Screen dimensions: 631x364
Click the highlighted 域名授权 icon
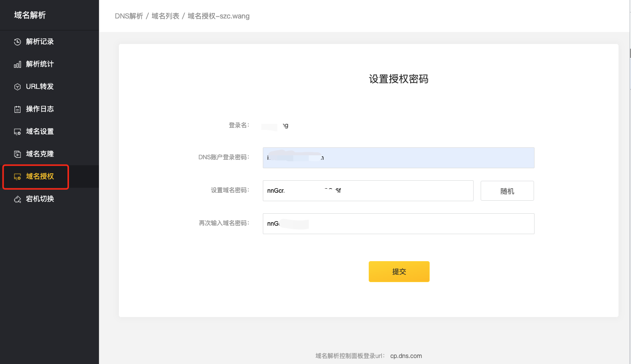pyautogui.click(x=17, y=177)
